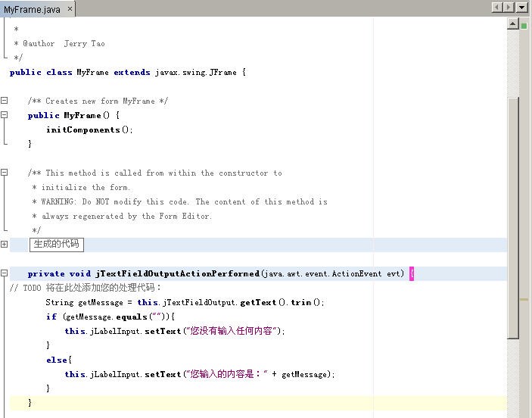The width and height of the screenshot is (532, 418).
Task: Expand the folded 生成的代码 block
Action: [4, 245]
